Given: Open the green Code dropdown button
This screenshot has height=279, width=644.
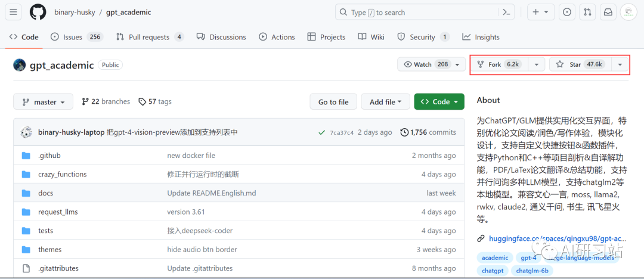Looking at the screenshot, I should [439, 102].
